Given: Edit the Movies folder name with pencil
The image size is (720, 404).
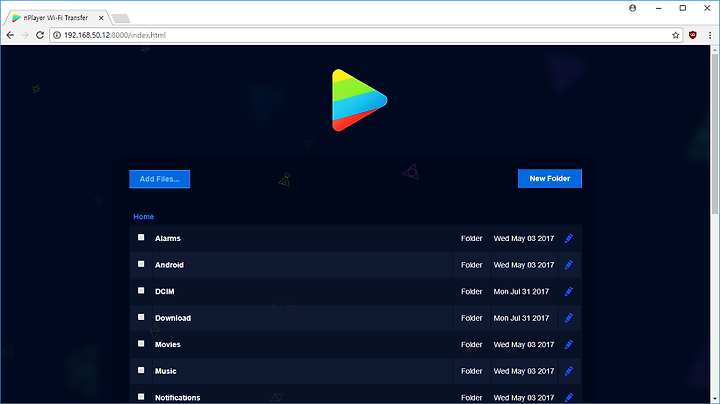Looking at the screenshot, I should click(569, 344).
